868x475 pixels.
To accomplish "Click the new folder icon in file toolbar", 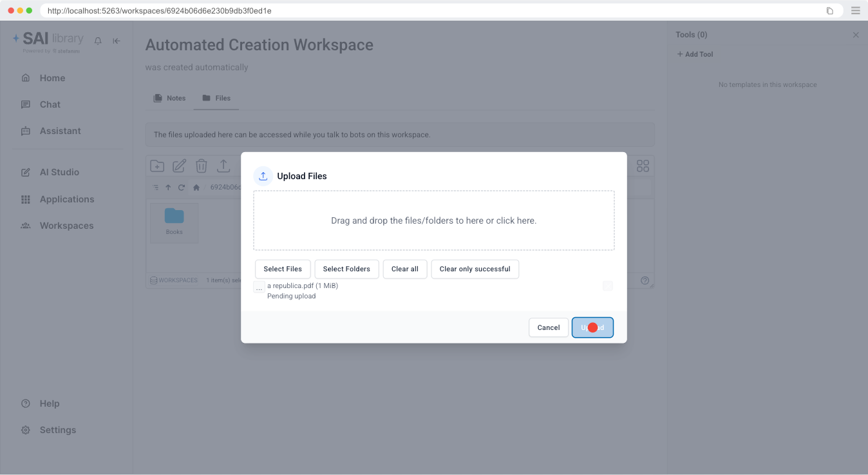I will coord(157,166).
